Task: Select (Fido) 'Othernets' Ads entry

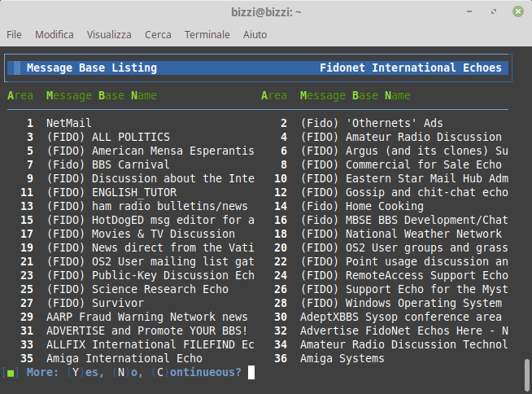Action: pos(372,123)
